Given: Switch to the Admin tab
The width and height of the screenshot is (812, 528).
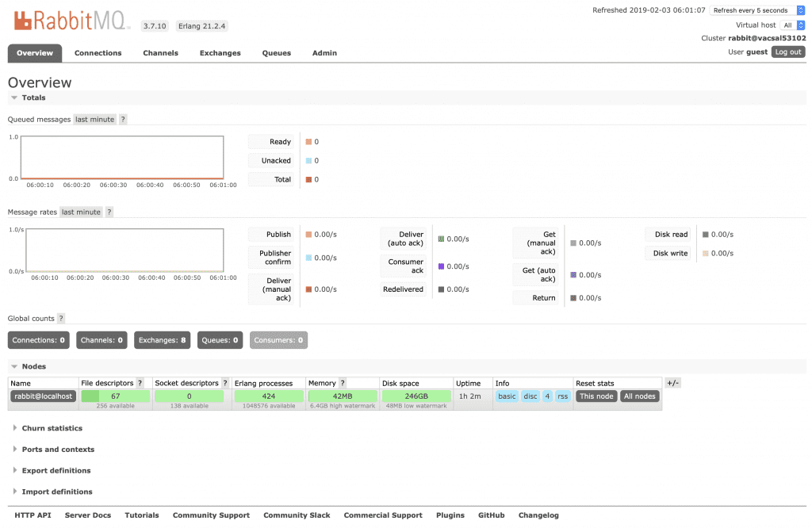Looking at the screenshot, I should click(x=324, y=53).
